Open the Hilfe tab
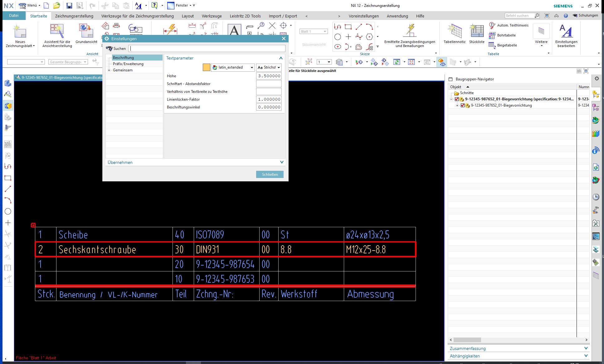This screenshot has height=364, width=604. click(420, 16)
